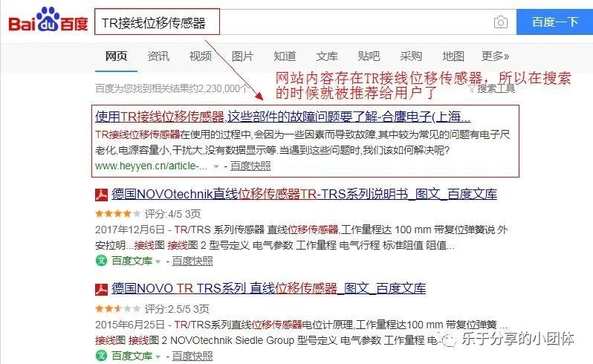Expand arrow beside 百度文库 under 2015 result
The height and width of the screenshot is (364, 593).
tap(158, 357)
